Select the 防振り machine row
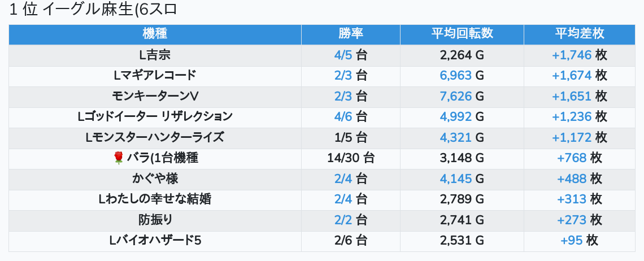The height and width of the screenshot is (261, 644). coord(155,220)
